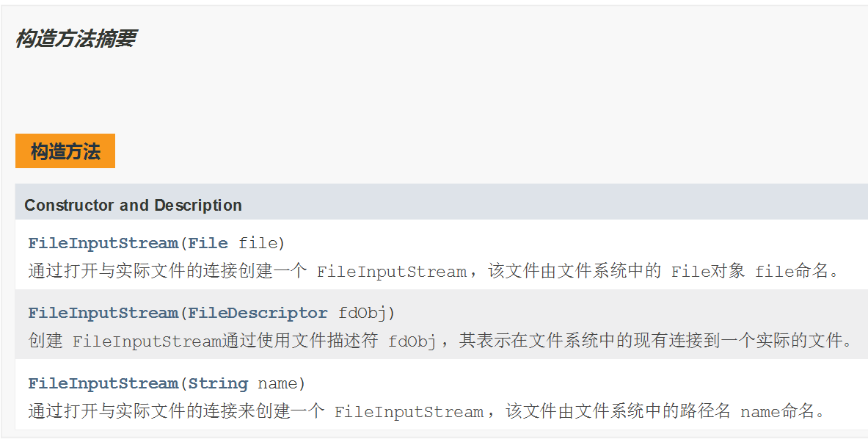This screenshot has width=868, height=445.
Task: Open the bold String type link
Action: (218, 383)
